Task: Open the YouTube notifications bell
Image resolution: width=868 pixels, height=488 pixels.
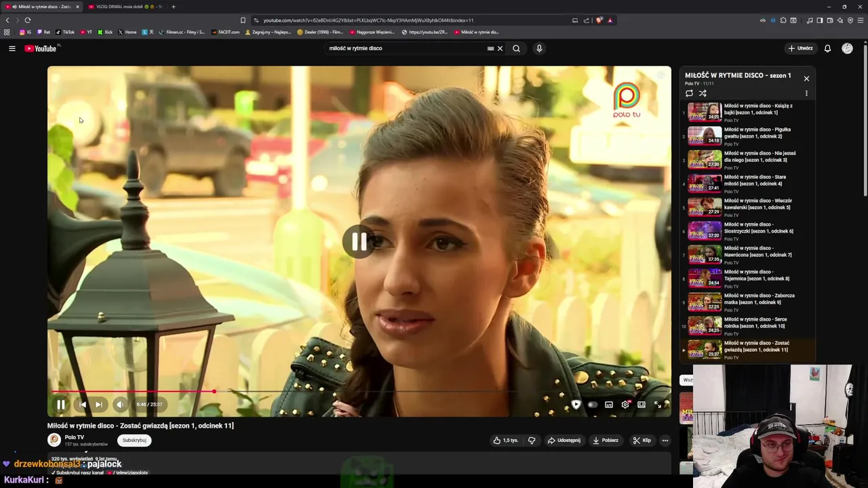Action: (x=827, y=48)
